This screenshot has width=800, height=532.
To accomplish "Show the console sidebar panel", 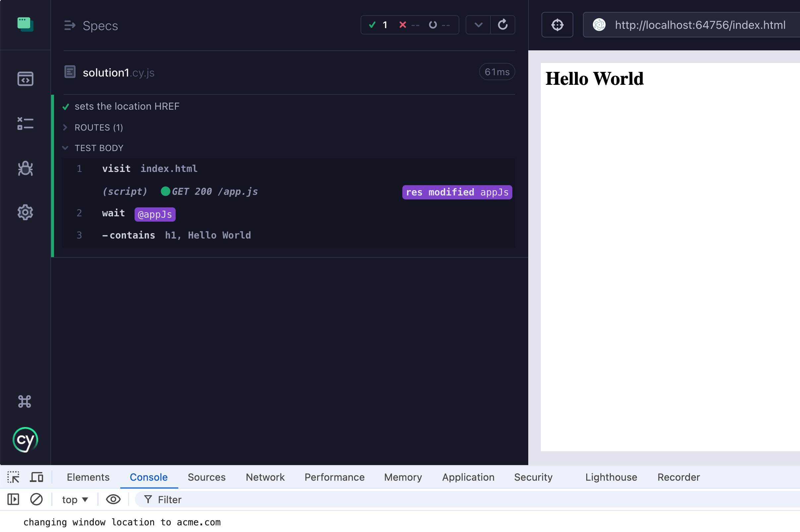I will [13, 500].
